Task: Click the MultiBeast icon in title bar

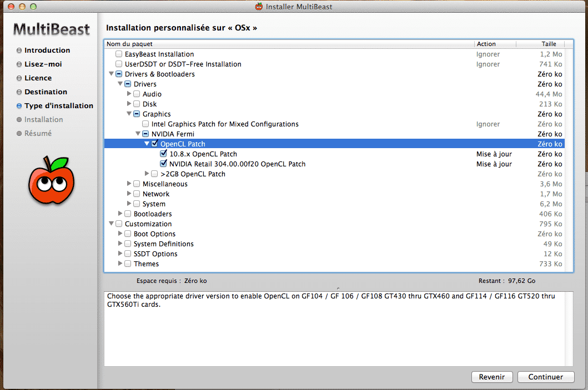Action: tap(259, 6)
